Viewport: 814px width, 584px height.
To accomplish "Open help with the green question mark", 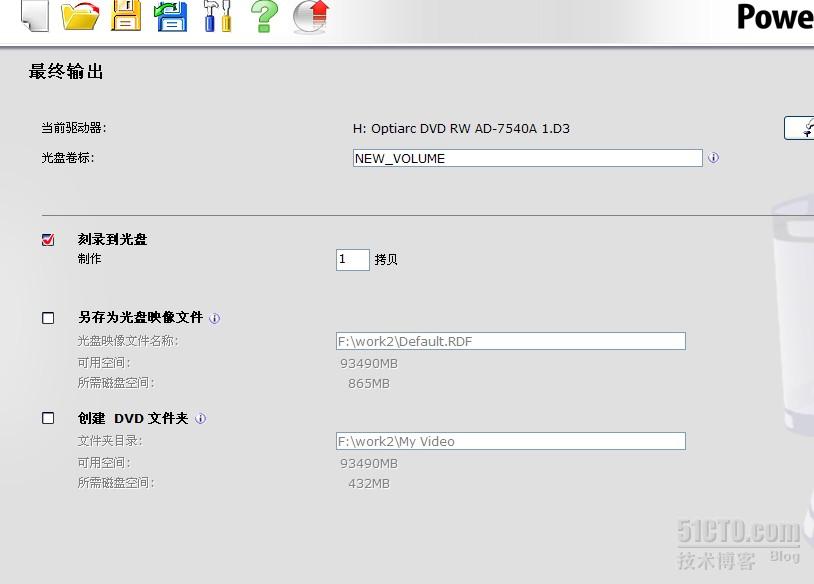I will coord(264,16).
